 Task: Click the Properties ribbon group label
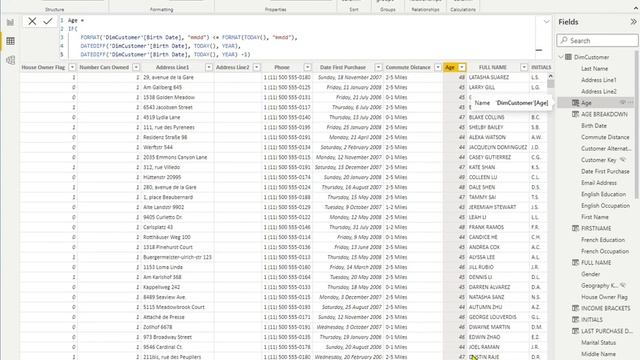pos(276,9)
